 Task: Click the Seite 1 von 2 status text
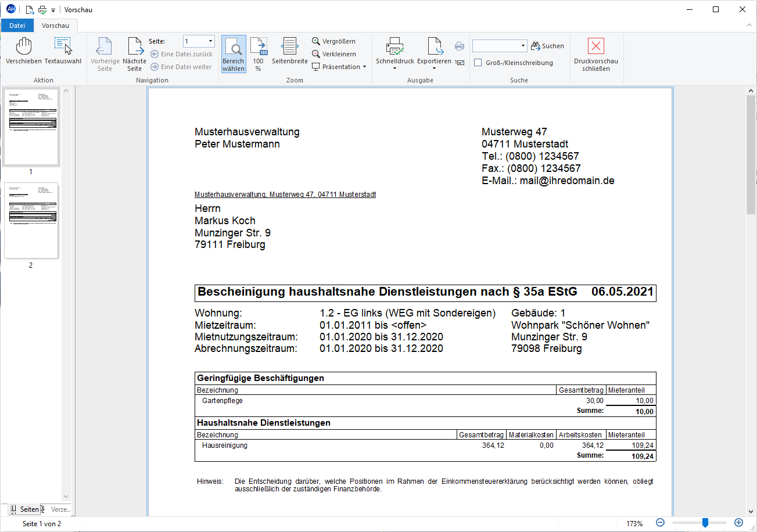click(x=42, y=523)
